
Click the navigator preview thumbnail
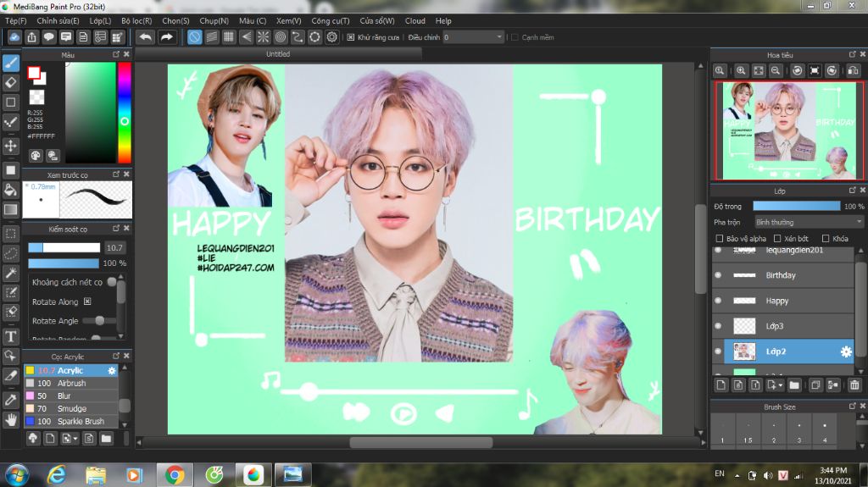tap(789, 130)
